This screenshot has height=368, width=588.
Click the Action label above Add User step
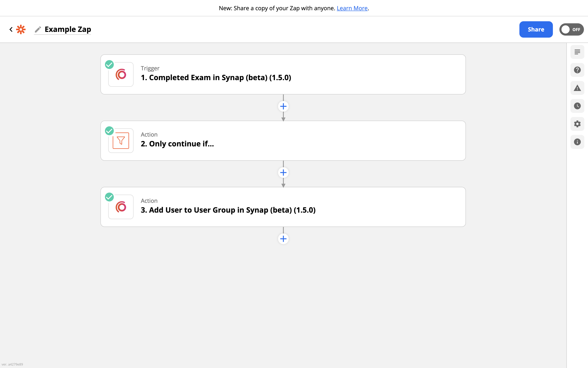coord(149,201)
